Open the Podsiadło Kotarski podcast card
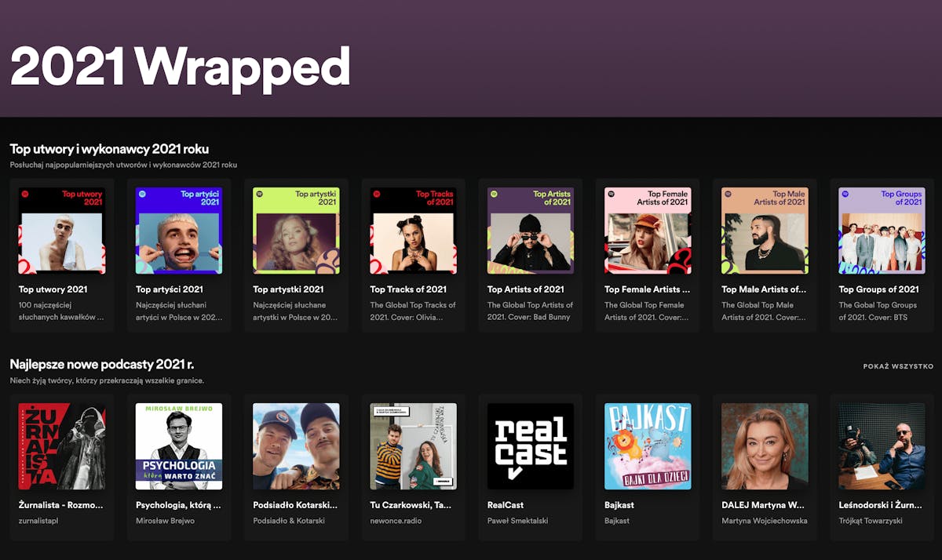This screenshot has width=942, height=560. click(295, 445)
